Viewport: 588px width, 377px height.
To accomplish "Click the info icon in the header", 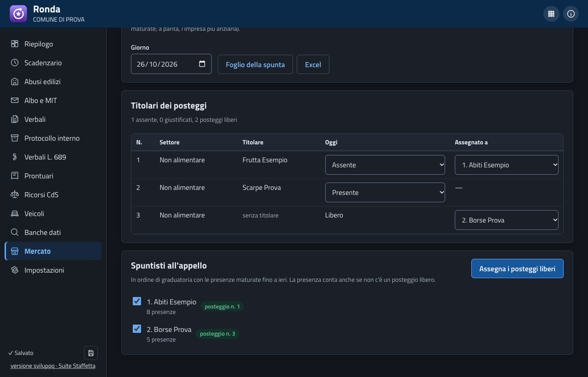I will coord(571,14).
